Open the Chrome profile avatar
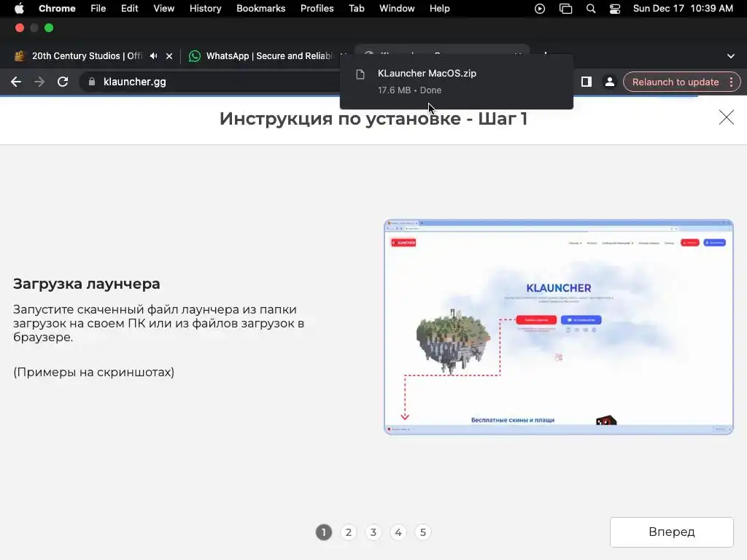This screenshot has height=560, width=747. pos(609,82)
